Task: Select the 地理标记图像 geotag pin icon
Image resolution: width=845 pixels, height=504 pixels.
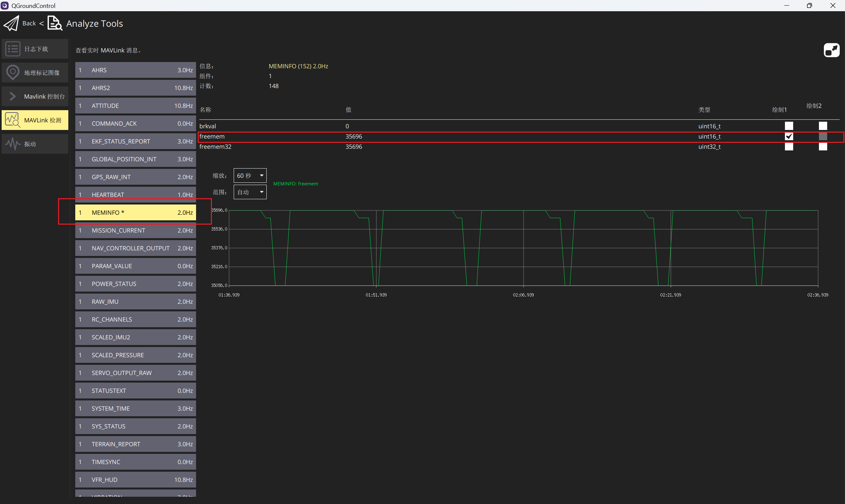Action: click(13, 72)
